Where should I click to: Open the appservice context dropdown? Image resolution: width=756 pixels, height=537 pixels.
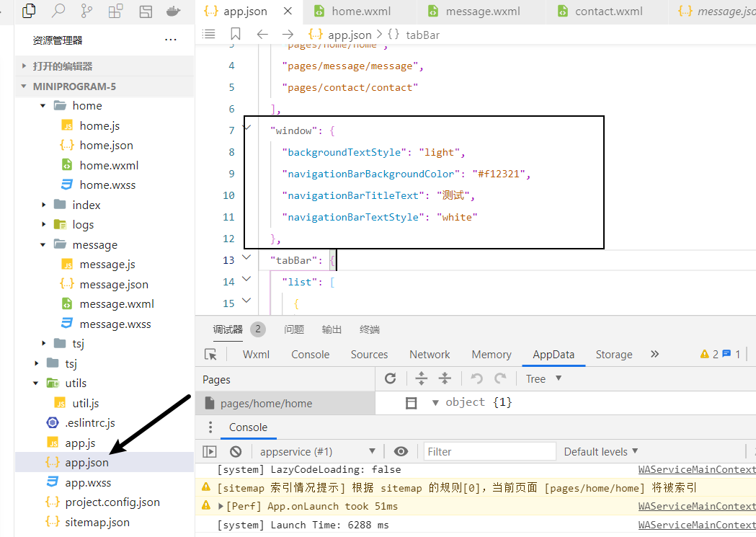click(x=317, y=452)
